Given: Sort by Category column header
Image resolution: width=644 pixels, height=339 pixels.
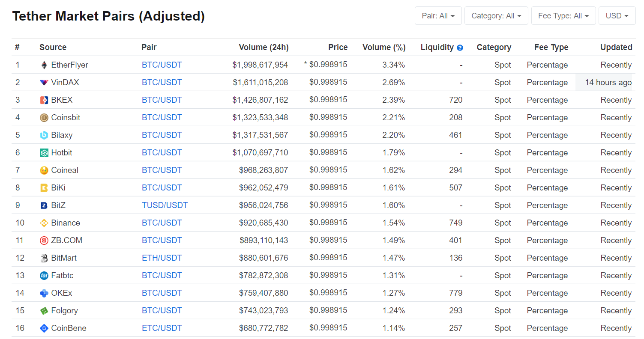Looking at the screenshot, I should pos(494,48).
